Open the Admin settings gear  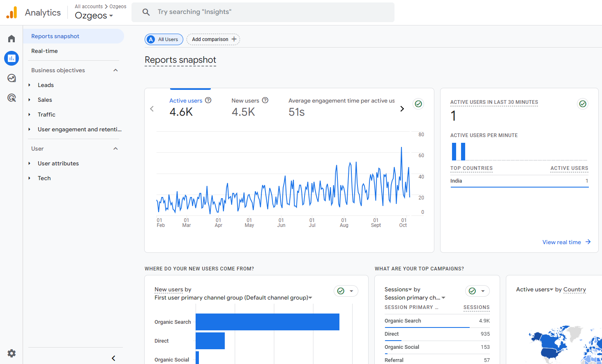click(12, 353)
